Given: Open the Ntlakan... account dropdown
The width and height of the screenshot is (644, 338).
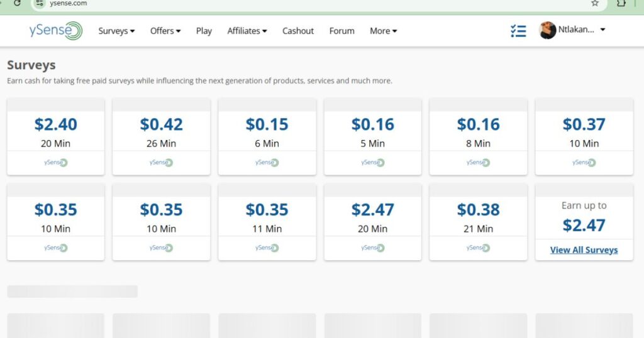Looking at the screenshot, I should click(x=582, y=30).
